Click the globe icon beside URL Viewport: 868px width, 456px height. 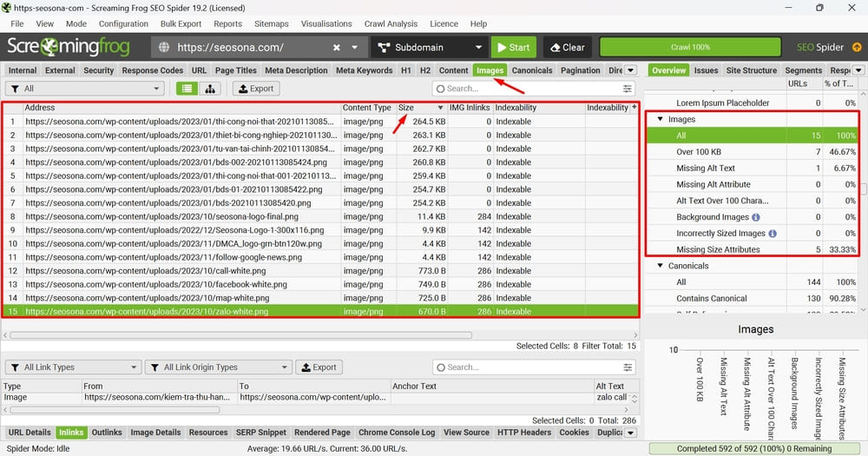[164, 48]
